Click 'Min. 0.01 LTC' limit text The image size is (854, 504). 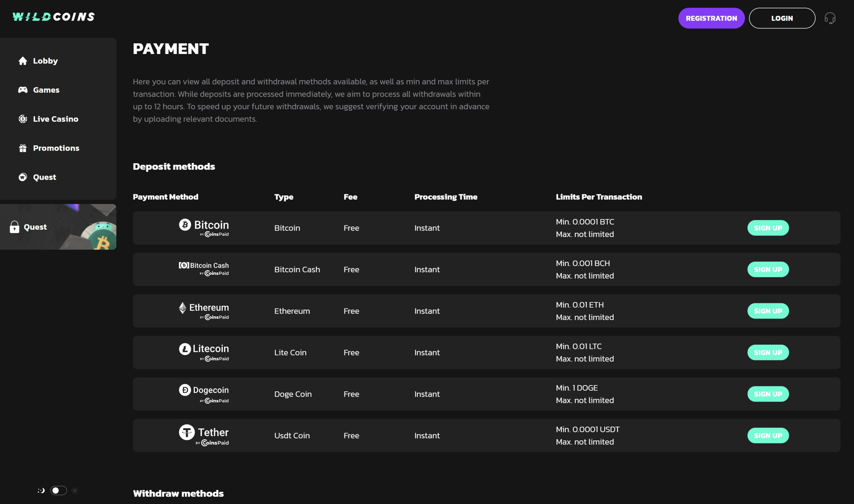click(x=579, y=346)
